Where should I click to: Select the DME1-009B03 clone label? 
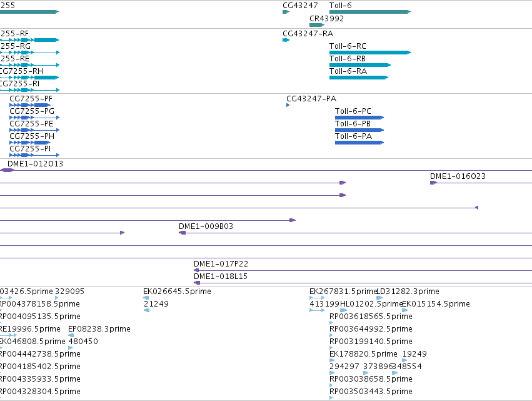206,226
